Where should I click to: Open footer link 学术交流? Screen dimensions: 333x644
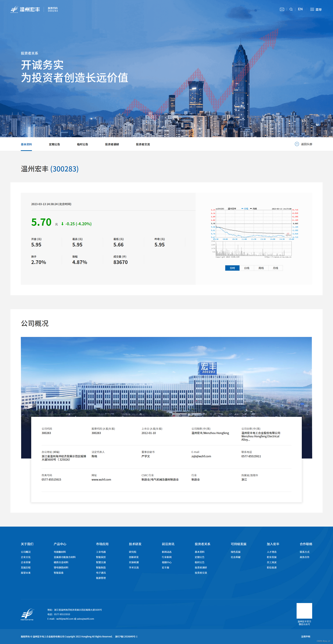(x=134, y=568)
